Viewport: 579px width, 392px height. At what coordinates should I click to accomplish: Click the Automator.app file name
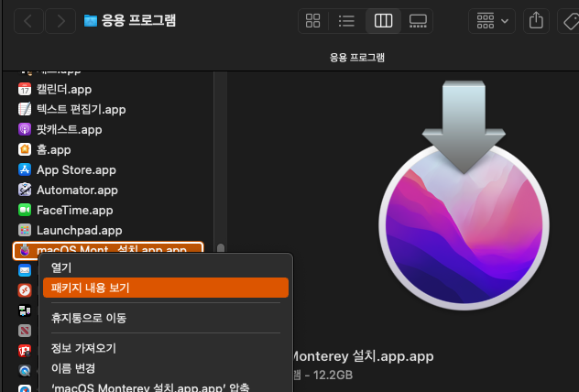pyautogui.click(x=77, y=190)
